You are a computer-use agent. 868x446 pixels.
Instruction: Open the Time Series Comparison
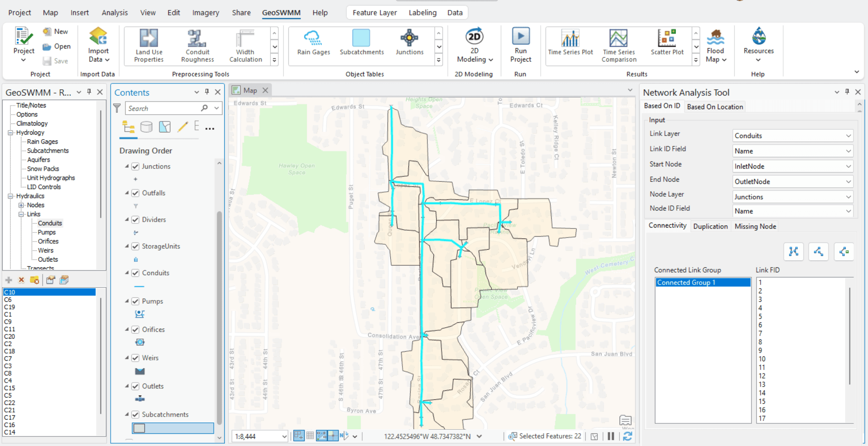619,46
